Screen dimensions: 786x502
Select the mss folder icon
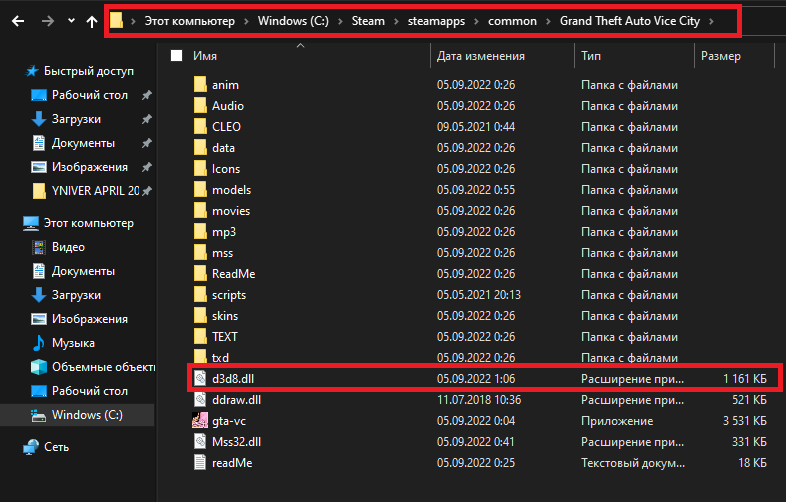[200, 253]
